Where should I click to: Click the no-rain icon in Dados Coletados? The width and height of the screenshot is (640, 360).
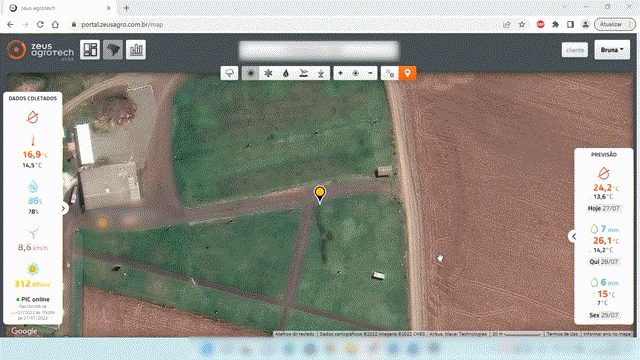[33, 117]
